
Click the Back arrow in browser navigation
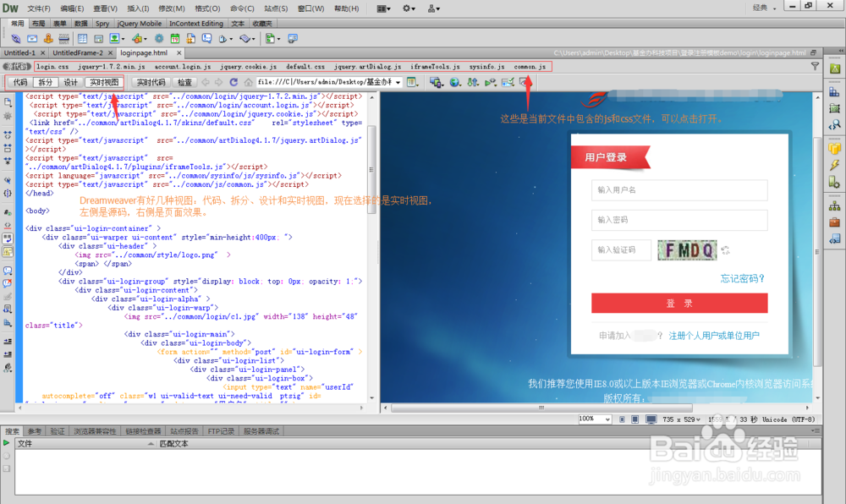click(x=206, y=82)
